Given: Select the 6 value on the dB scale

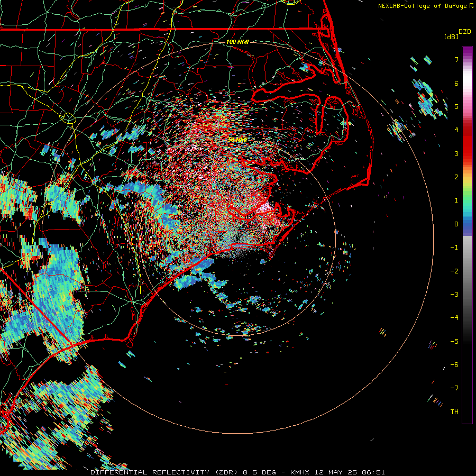Looking at the screenshot, I should click(x=456, y=83).
